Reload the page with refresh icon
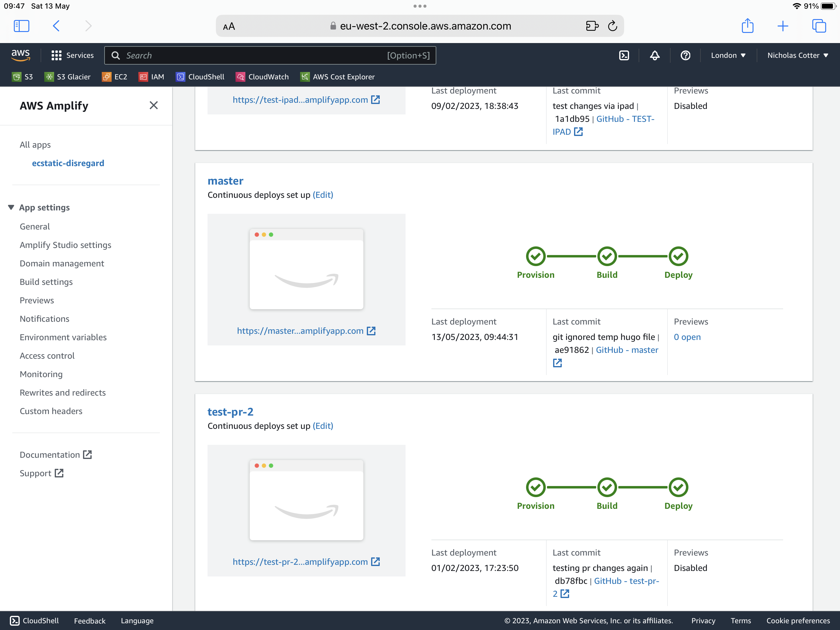 (612, 26)
